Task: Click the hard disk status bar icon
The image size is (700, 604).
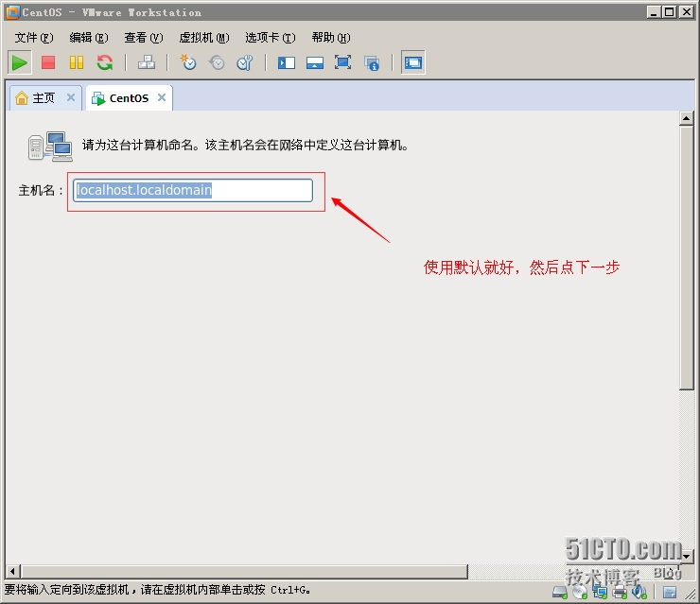Action: [x=560, y=593]
